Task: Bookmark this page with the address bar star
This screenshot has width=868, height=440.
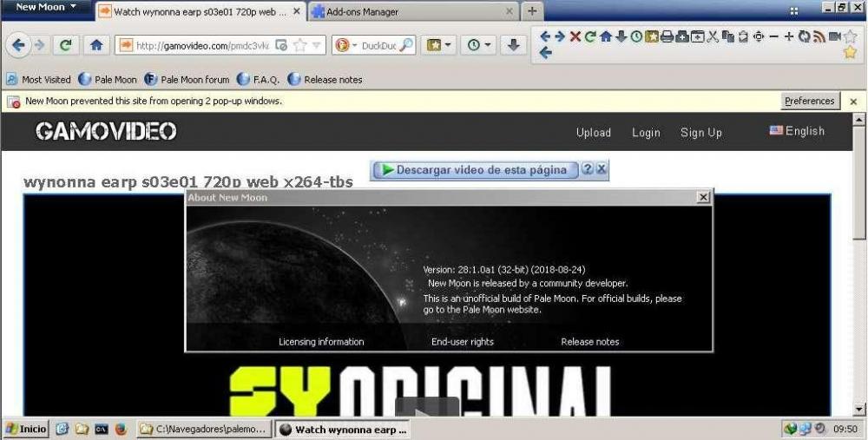Action: [x=299, y=45]
